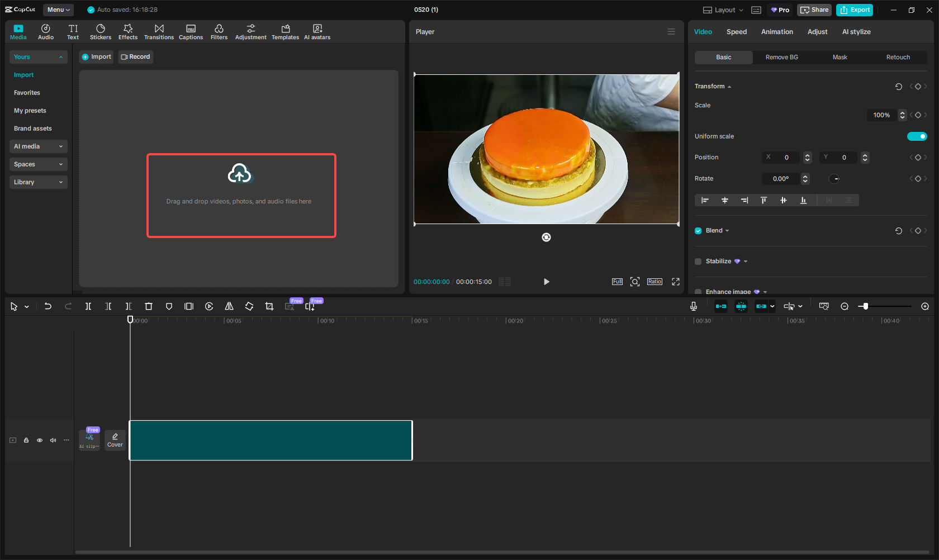Click the Undo icon in timeline toolbar
Image resolution: width=939 pixels, height=560 pixels.
click(x=48, y=306)
